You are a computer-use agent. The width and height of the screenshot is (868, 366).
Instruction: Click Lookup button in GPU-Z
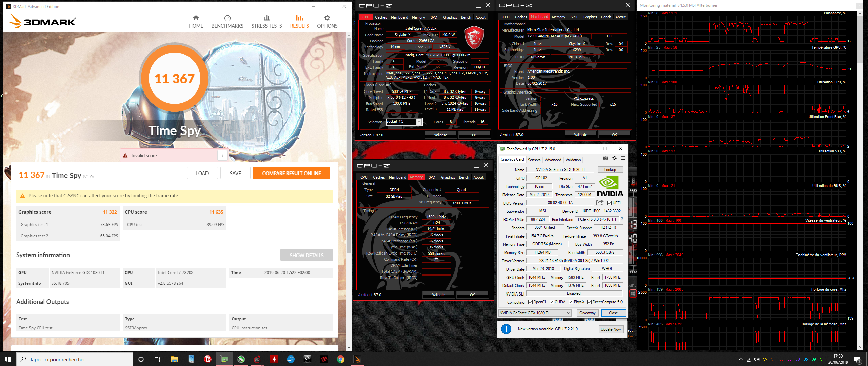click(x=610, y=169)
